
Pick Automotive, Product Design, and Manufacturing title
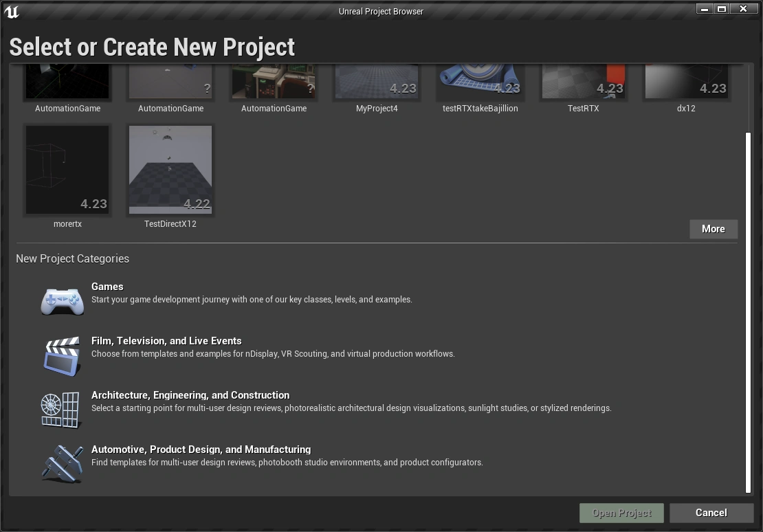(201, 450)
